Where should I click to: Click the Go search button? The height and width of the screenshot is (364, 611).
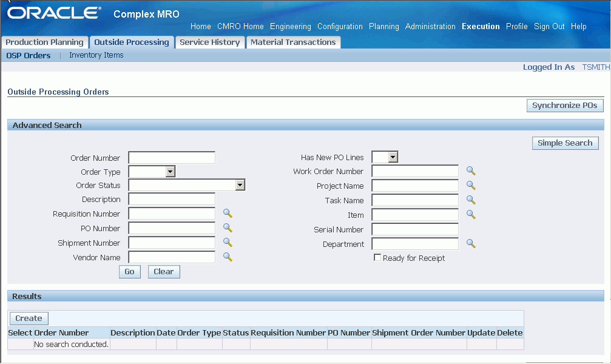pyautogui.click(x=129, y=272)
